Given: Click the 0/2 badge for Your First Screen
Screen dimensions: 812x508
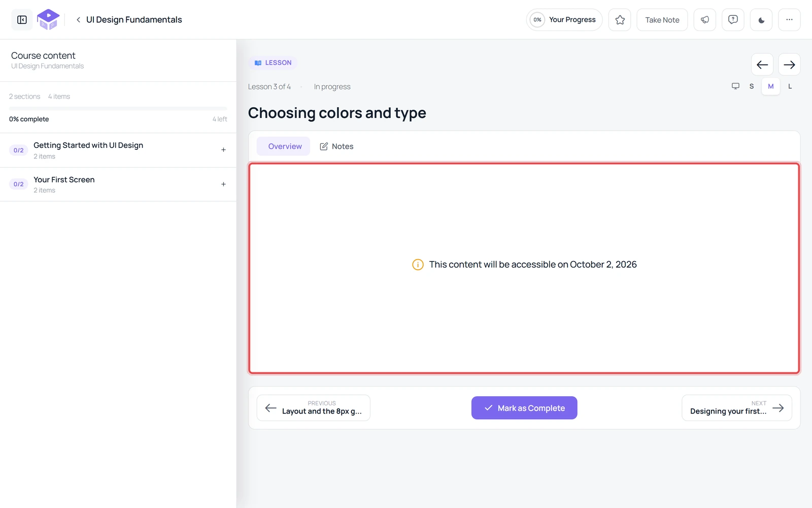Looking at the screenshot, I should click(19, 184).
